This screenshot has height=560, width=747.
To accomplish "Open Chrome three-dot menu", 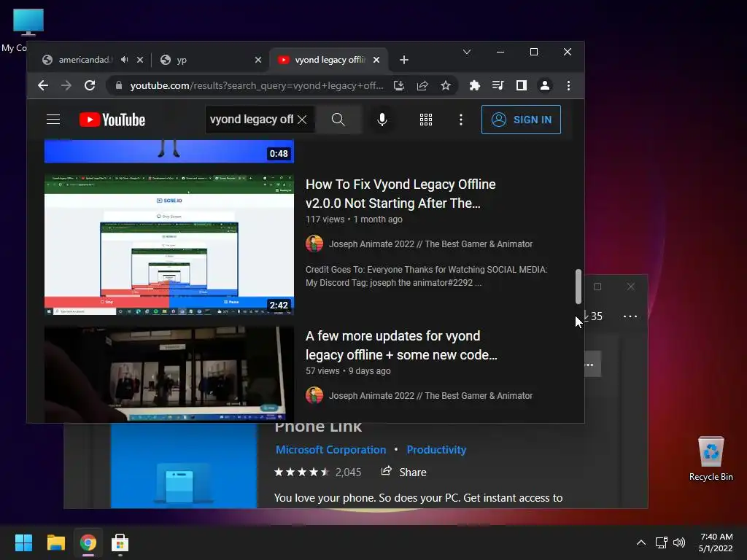I will coord(568,85).
